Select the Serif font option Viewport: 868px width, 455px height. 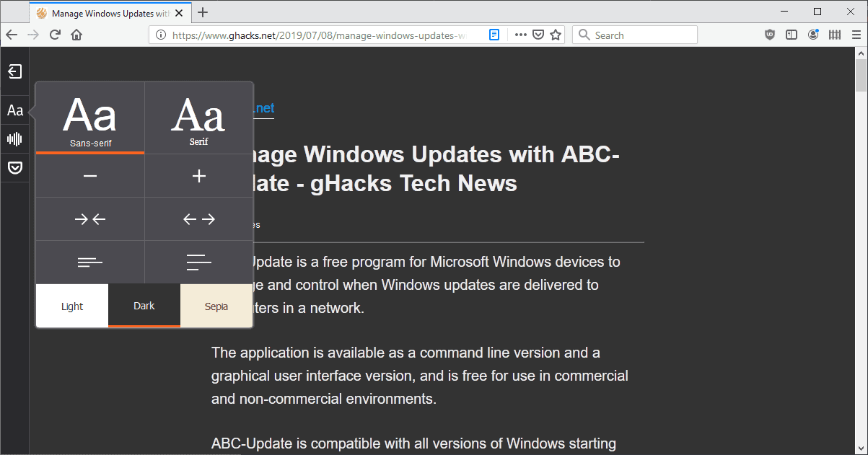point(199,118)
